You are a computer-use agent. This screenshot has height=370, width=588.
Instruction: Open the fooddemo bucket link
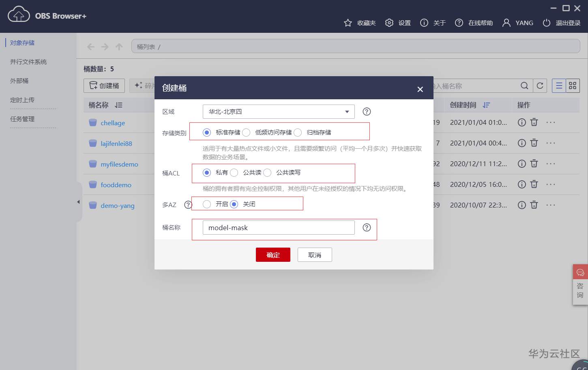pyautogui.click(x=116, y=185)
